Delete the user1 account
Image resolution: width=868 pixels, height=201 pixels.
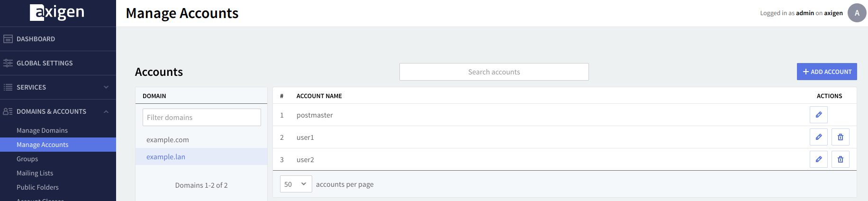click(840, 137)
